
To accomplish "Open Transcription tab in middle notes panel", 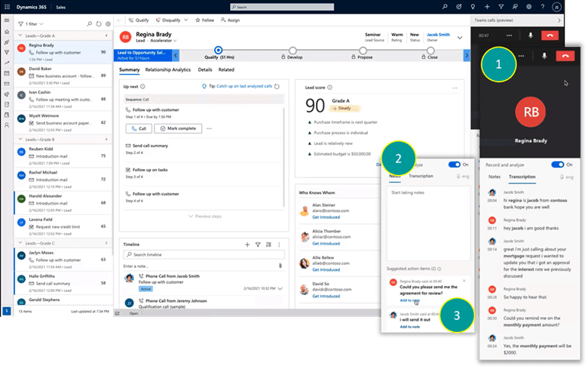I will 421,176.
